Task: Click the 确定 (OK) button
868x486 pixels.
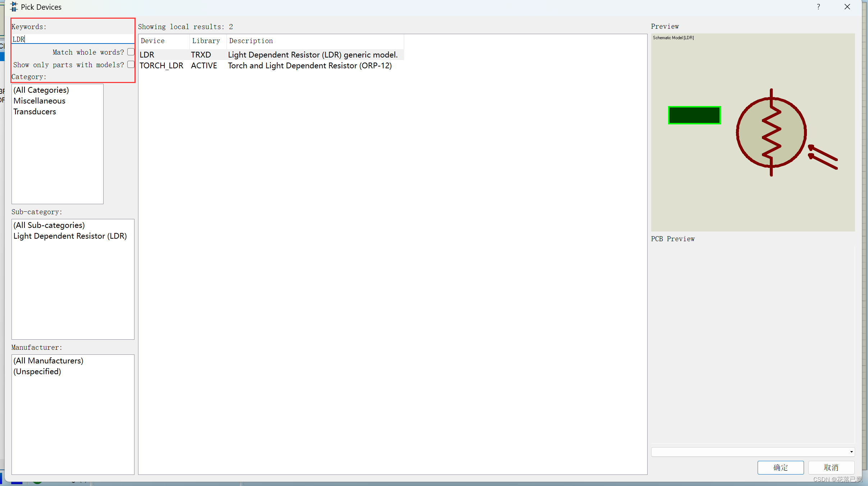Action: pyautogui.click(x=781, y=467)
